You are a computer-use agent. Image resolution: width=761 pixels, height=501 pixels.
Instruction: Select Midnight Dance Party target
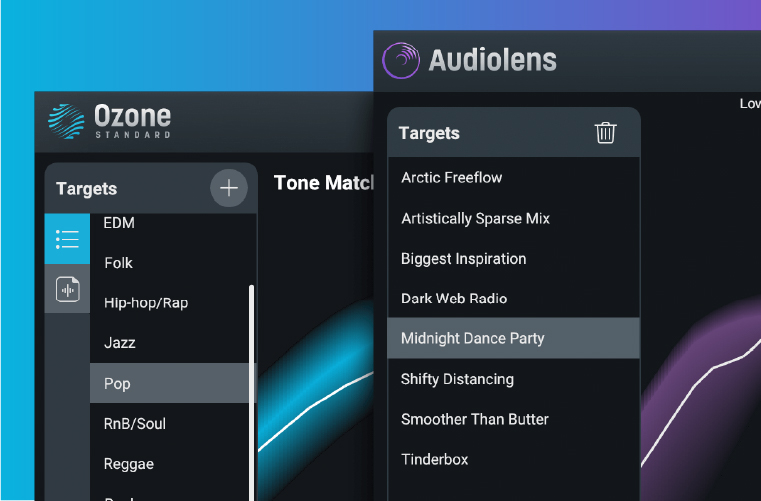tap(473, 338)
